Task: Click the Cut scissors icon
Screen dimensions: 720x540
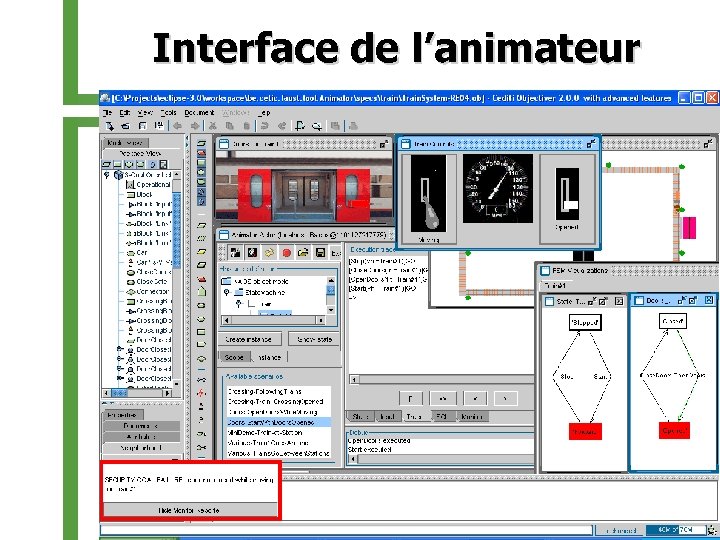Action: [212, 126]
